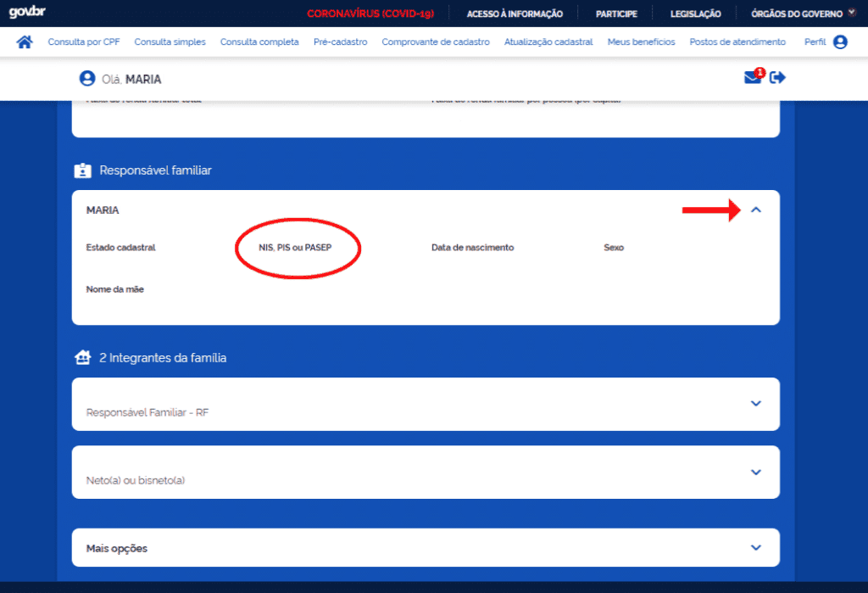Open Consulta por CPF menu item
This screenshot has height=593, width=868.
tap(84, 42)
